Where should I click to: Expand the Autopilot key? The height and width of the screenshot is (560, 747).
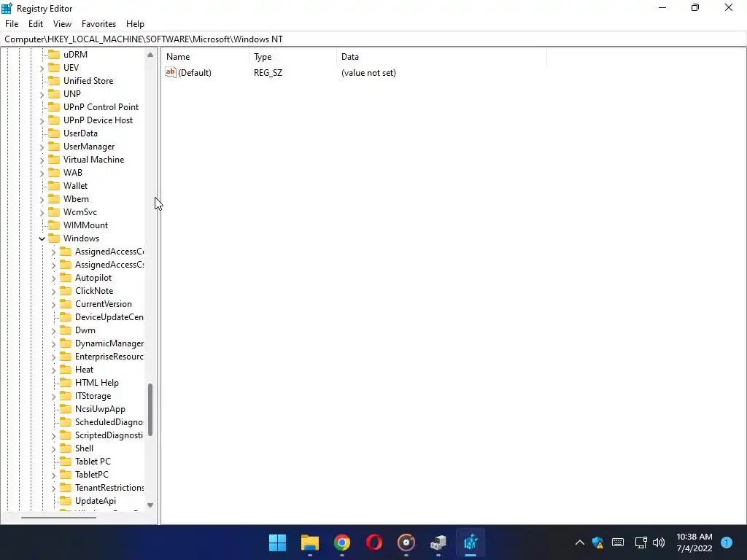(x=53, y=278)
